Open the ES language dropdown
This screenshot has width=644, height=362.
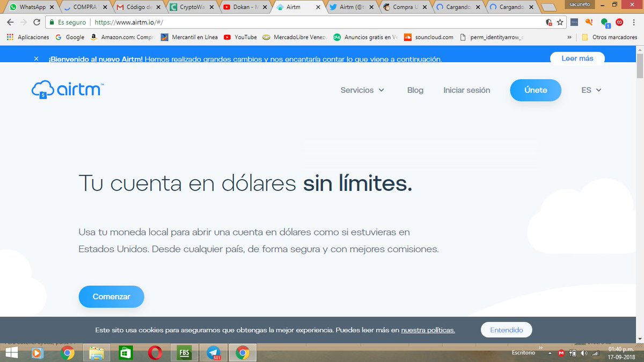tap(591, 90)
